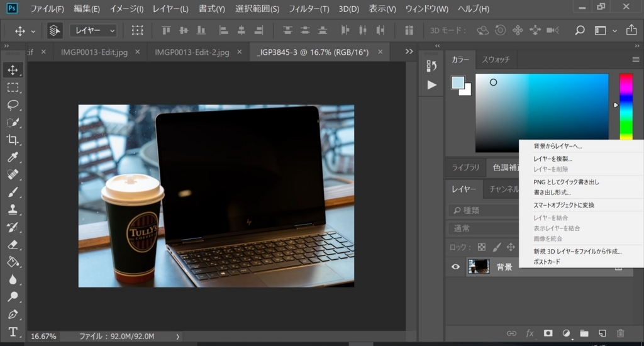The image size is (644, 346).
Task: Choose スマートオブジェクトに変換 menu item
Action: (x=563, y=205)
